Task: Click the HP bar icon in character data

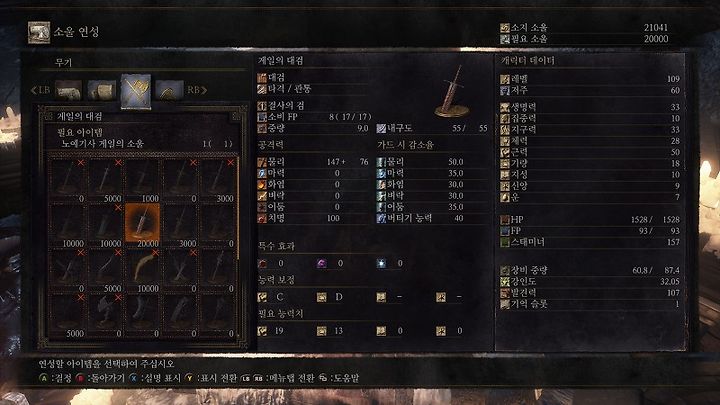Action: (505, 219)
